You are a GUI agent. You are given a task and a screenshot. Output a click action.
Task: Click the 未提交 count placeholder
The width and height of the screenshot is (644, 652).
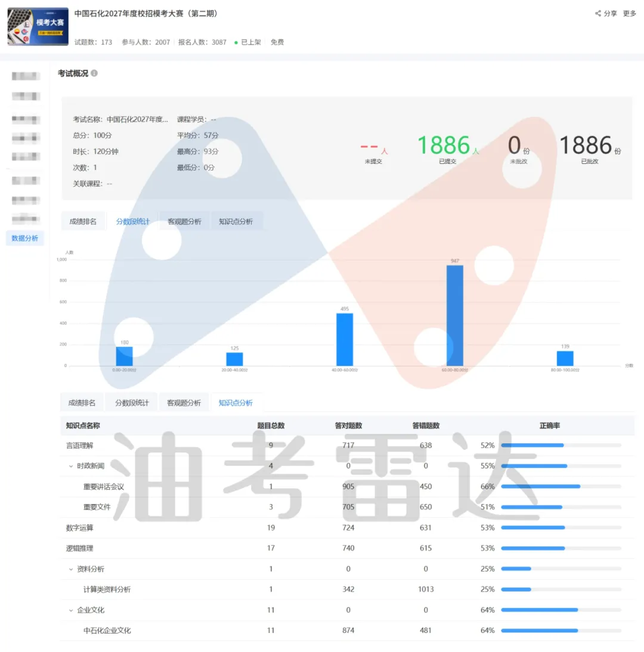click(374, 148)
